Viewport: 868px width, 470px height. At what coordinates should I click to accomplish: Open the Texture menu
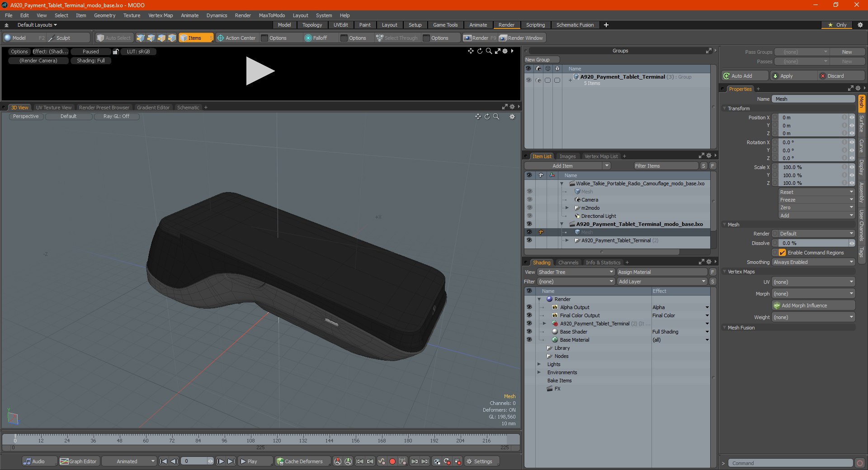[x=132, y=15]
